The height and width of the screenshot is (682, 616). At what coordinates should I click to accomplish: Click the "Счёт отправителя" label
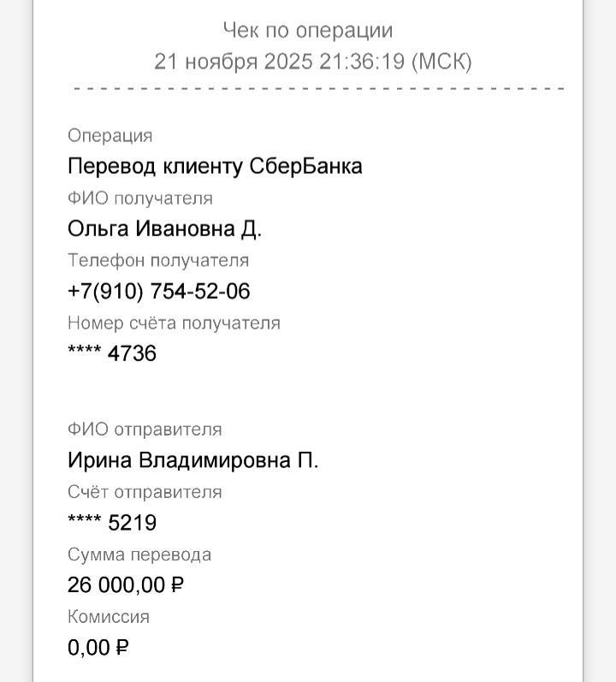click(x=145, y=491)
